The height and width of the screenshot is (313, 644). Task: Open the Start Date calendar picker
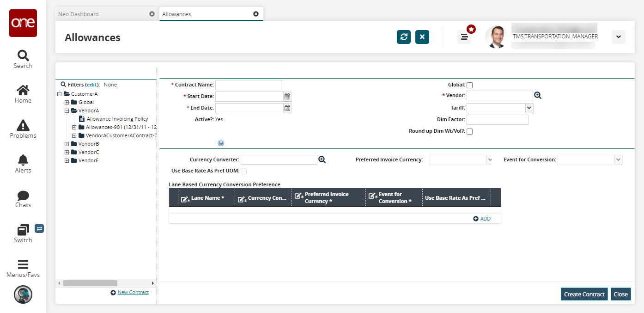(x=287, y=96)
